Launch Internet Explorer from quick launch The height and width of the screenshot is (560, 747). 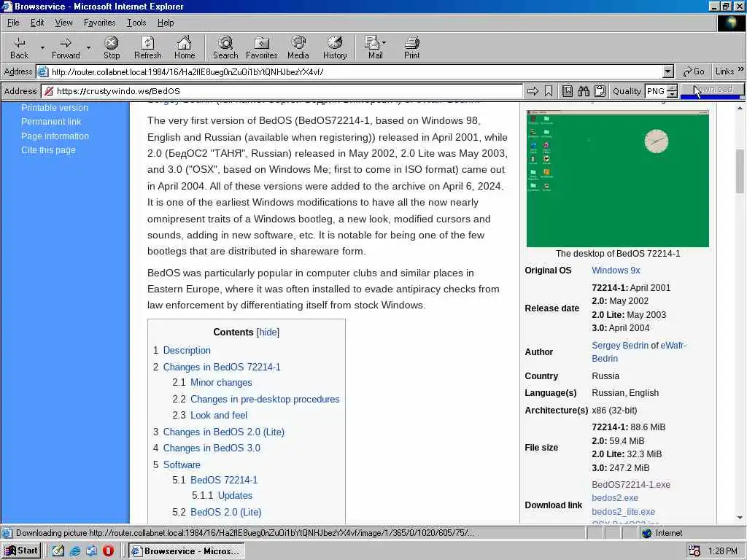pyautogui.click(x=75, y=551)
